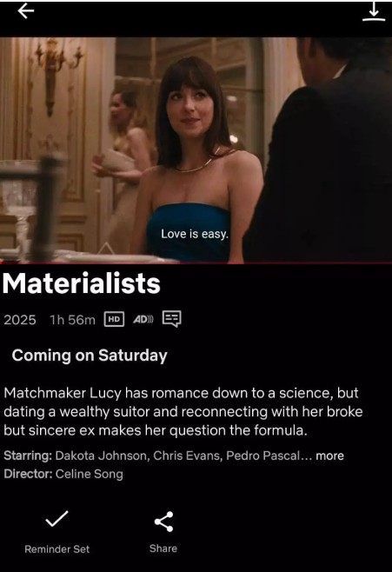Click the Matchmaker Lucy synopsis text
The image size is (392, 572).
(183, 411)
